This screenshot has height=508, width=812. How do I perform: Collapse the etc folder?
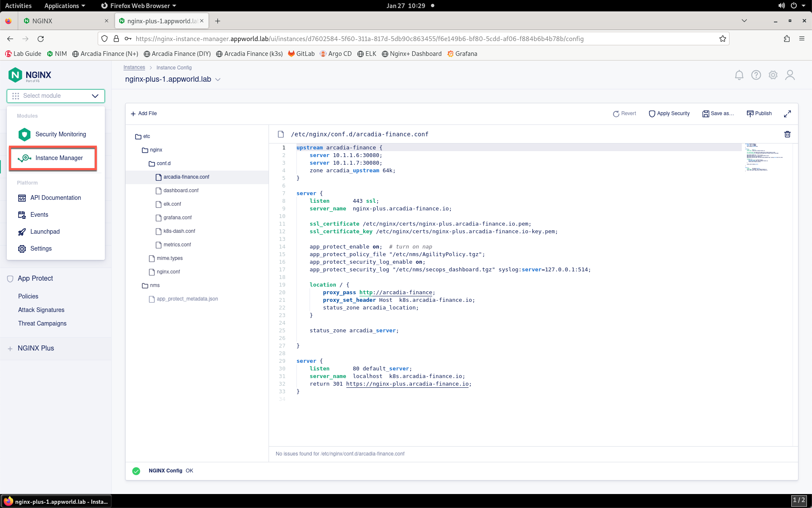[x=143, y=136]
